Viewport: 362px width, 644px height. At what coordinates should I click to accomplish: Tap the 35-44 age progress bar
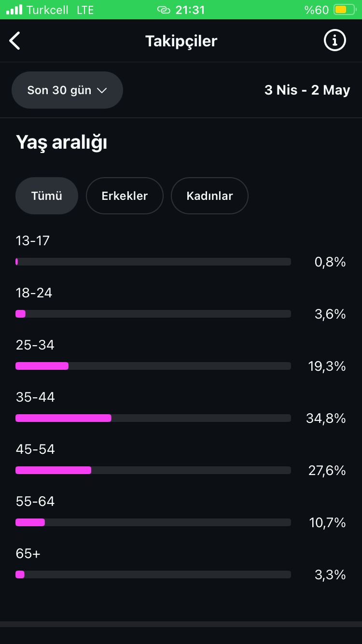click(x=153, y=418)
